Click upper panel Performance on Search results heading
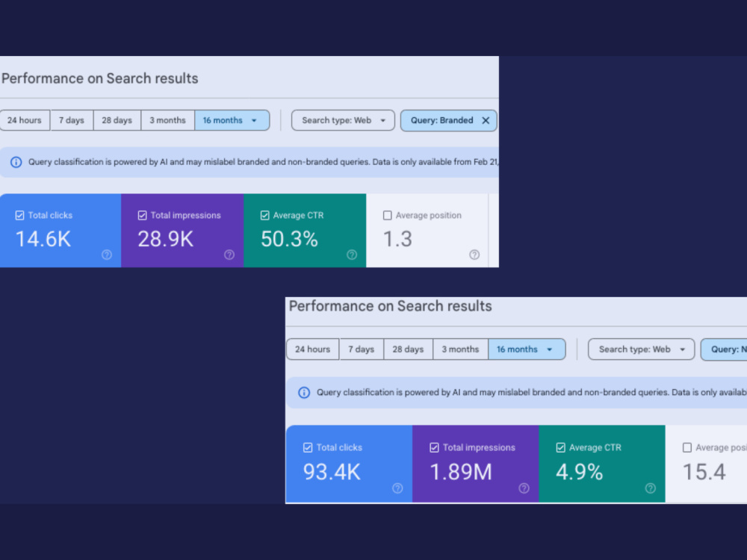The height and width of the screenshot is (560, 747). tap(99, 78)
